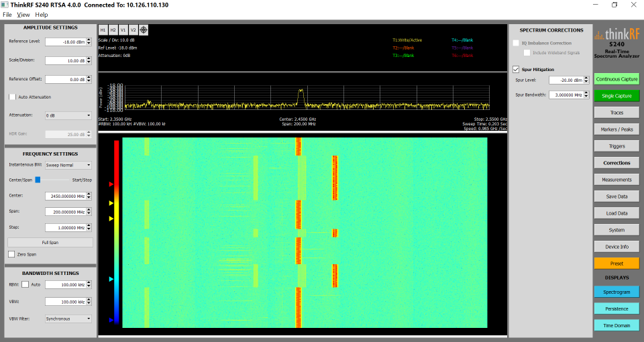Switch to the Time Domain display
Viewport: 644px width, 342px height.
[x=616, y=326]
